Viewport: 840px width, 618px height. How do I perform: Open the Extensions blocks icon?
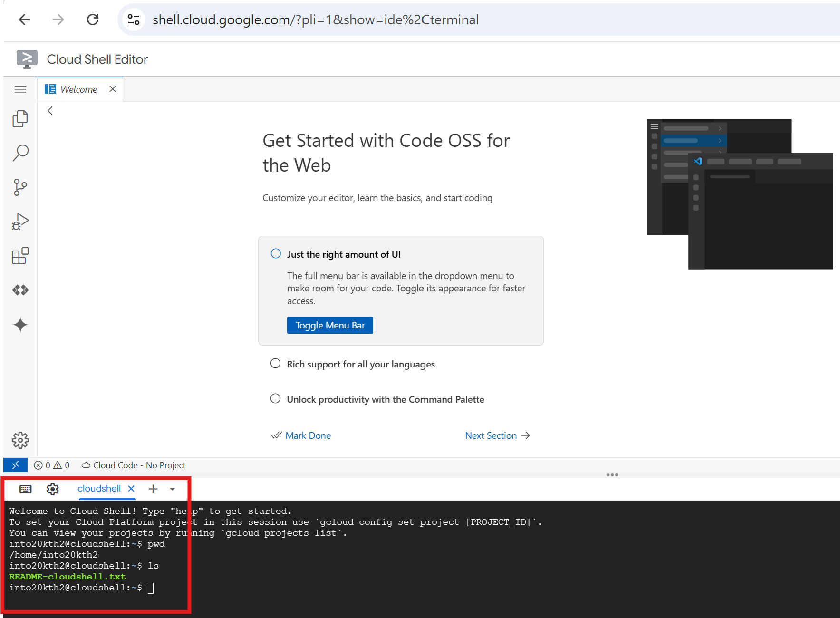pyautogui.click(x=20, y=256)
